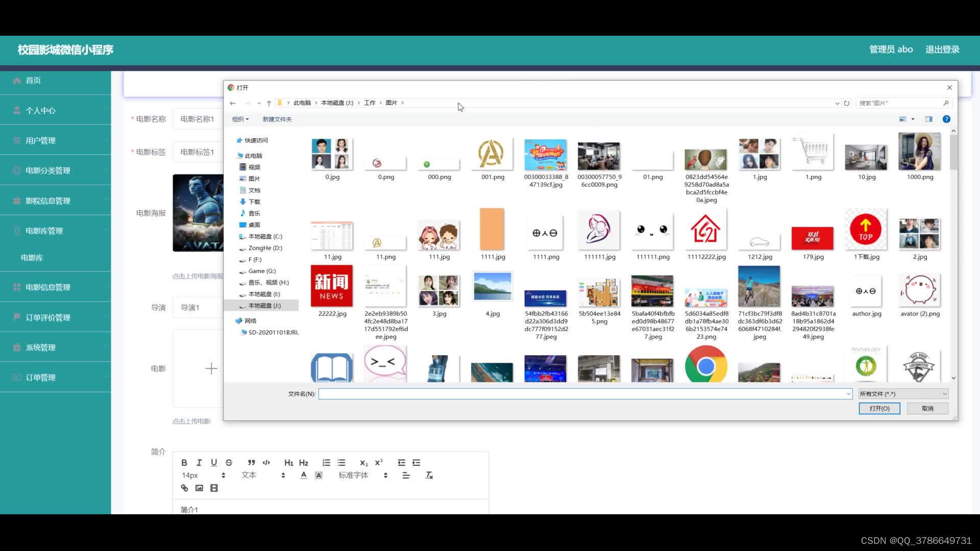980x551 pixels.
Task: Go back in the file dialog
Action: pos(233,103)
